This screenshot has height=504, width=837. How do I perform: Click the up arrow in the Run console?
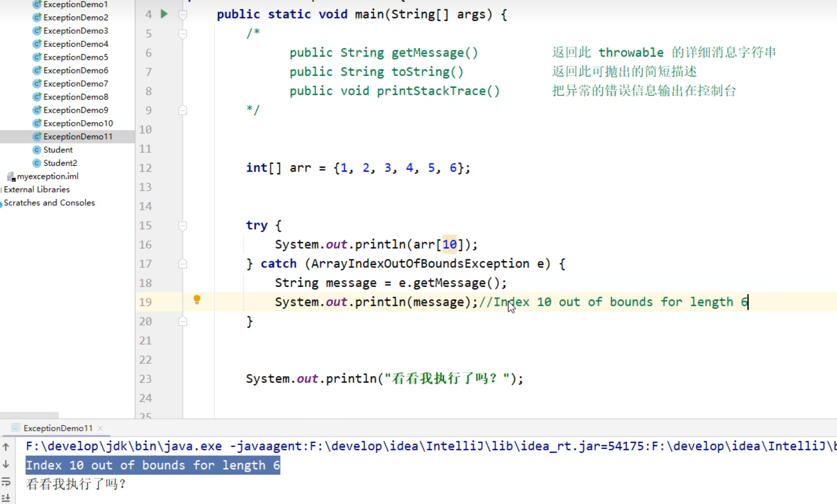6,447
